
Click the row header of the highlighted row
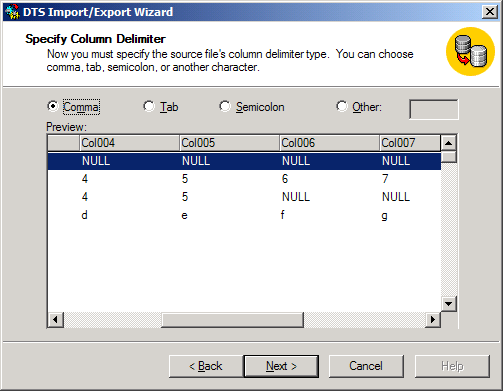(x=64, y=161)
